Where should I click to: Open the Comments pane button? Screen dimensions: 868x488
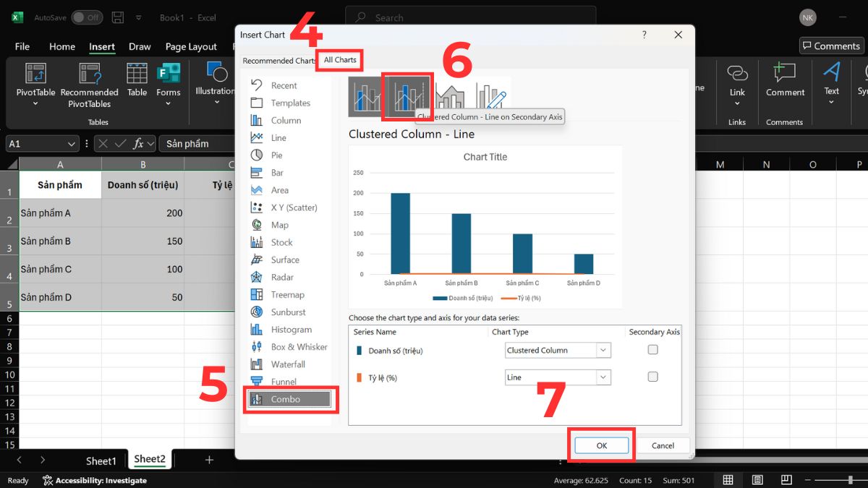[x=831, y=46]
